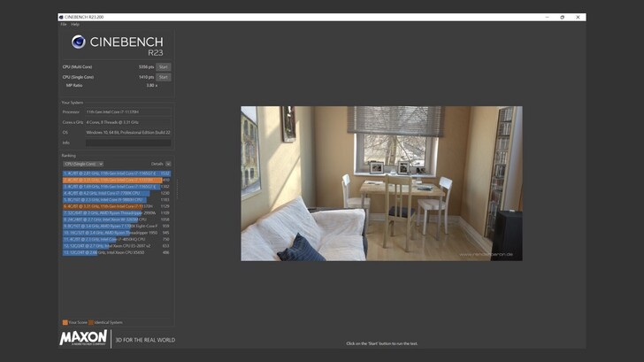Start the CPU Multi Core benchmark

[164, 66]
